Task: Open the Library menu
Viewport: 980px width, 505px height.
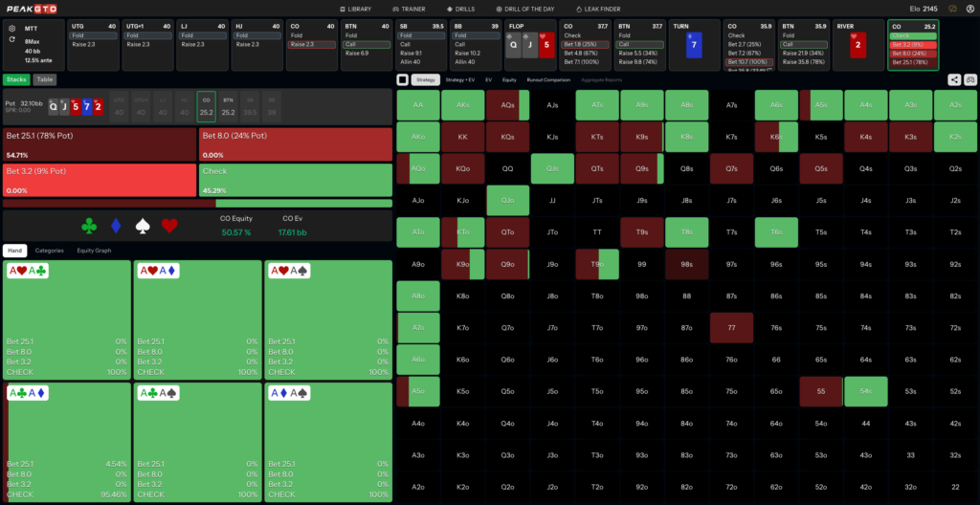Action: tap(356, 9)
